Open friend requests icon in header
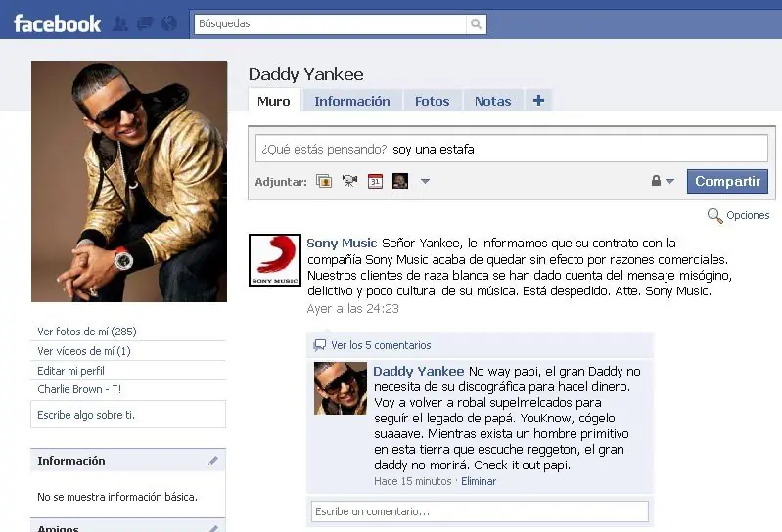782x532 pixels. point(120,23)
